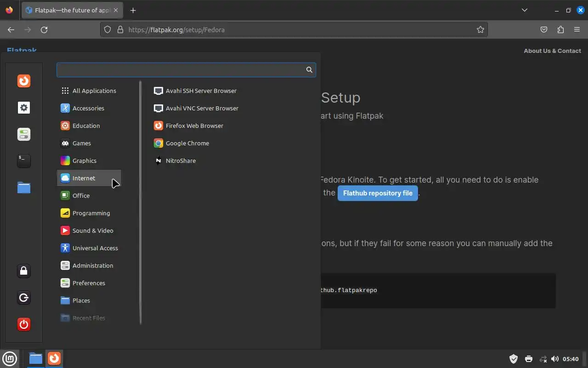Expand the Firefox list all tabs dropdown
The width and height of the screenshot is (588, 368).
tap(525, 10)
